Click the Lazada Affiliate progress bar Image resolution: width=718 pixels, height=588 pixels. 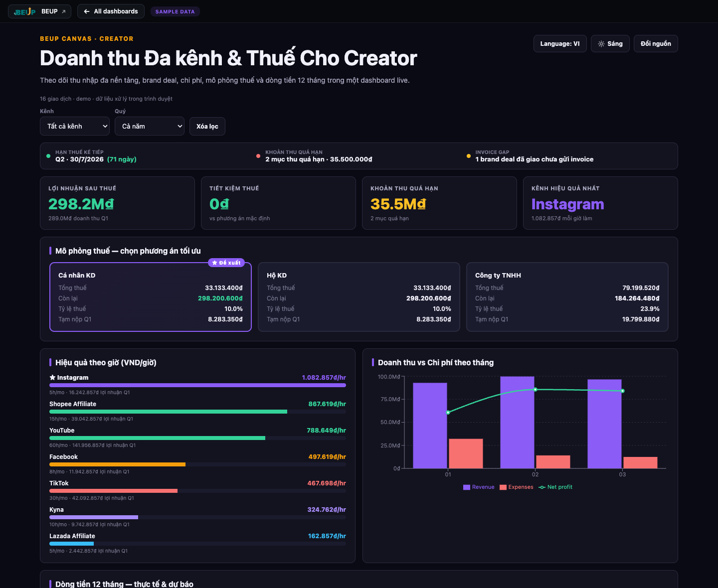coord(197,544)
